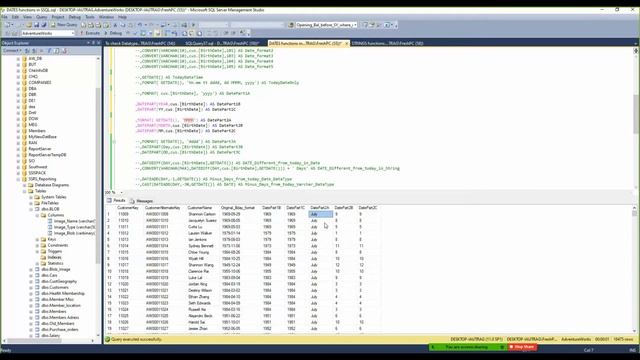This screenshot has height=360, width=640.
Task: Click the Open File icon
Action: click(29, 25)
